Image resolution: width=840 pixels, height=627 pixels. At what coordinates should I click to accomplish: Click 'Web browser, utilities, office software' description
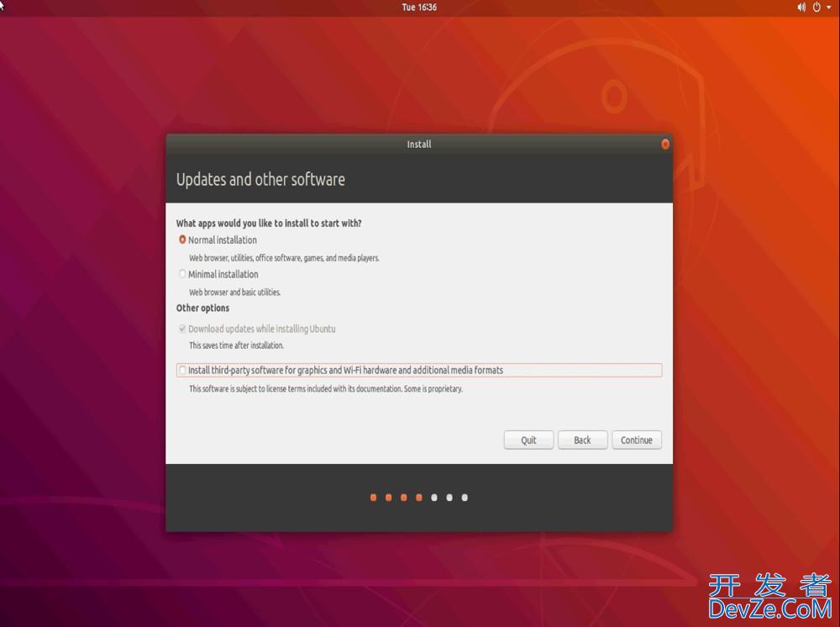(x=284, y=258)
